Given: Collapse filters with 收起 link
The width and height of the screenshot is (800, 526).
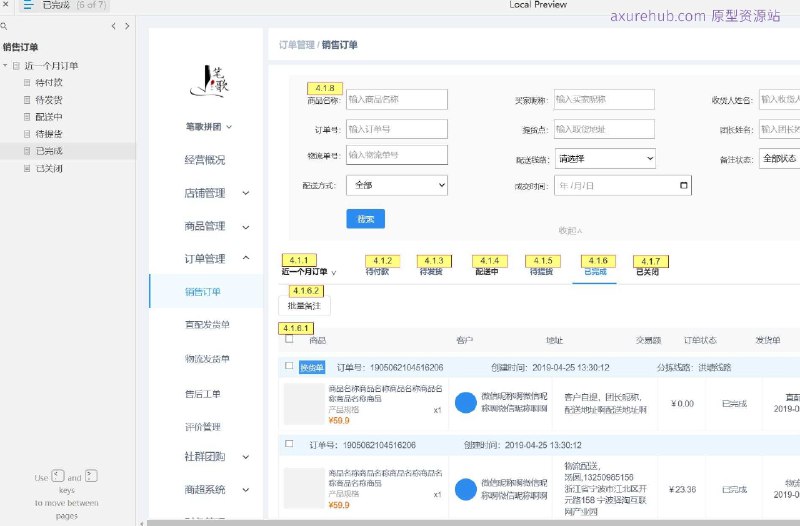Looking at the screenshot, I should 570,231.
